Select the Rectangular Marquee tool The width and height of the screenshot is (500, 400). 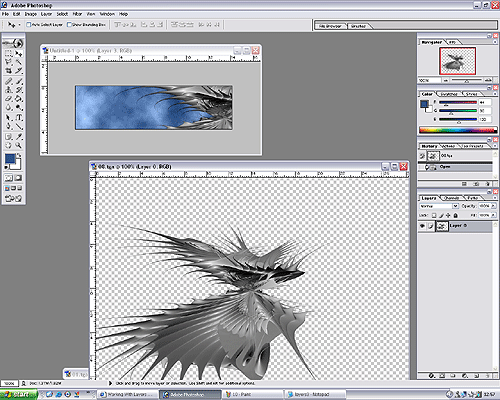click(x=8, y=53)
